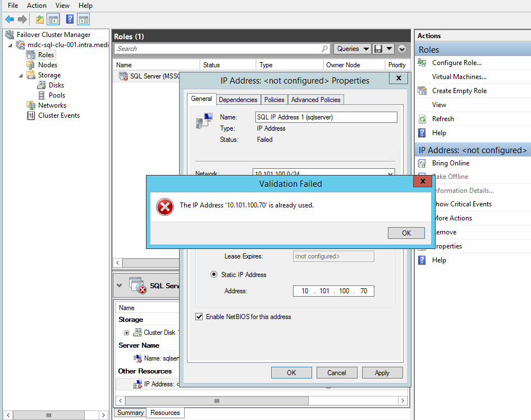Click the tree pane horizontal scrollbar thumb

coord(49,415)
